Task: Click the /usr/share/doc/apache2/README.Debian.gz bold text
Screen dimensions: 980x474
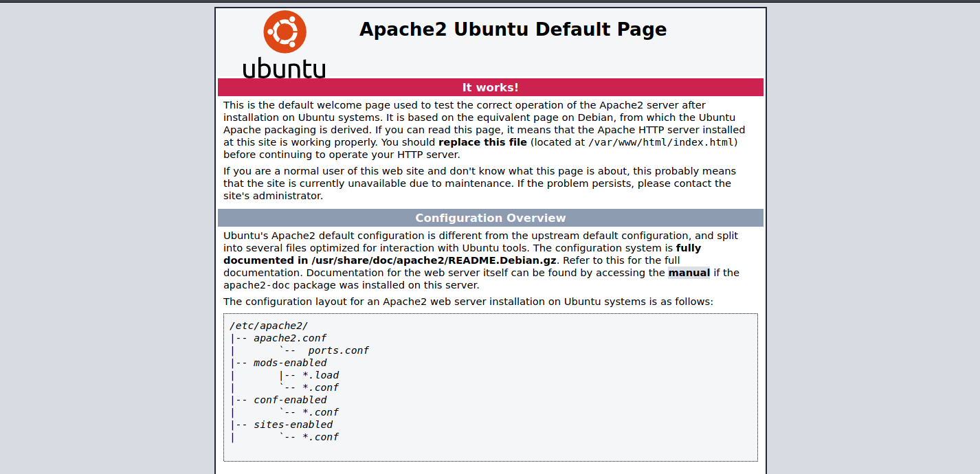Action: tap(434, 260)
